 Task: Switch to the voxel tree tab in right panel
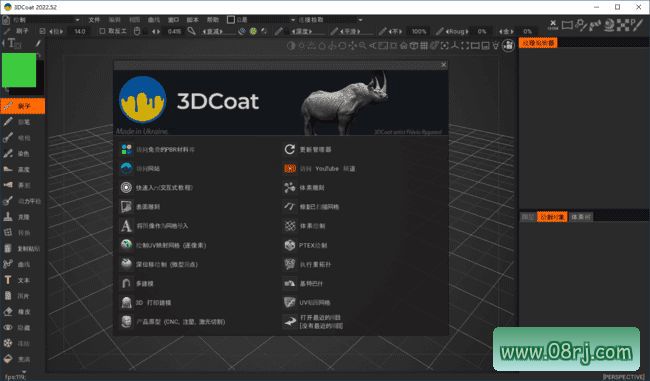coord(580,217)
